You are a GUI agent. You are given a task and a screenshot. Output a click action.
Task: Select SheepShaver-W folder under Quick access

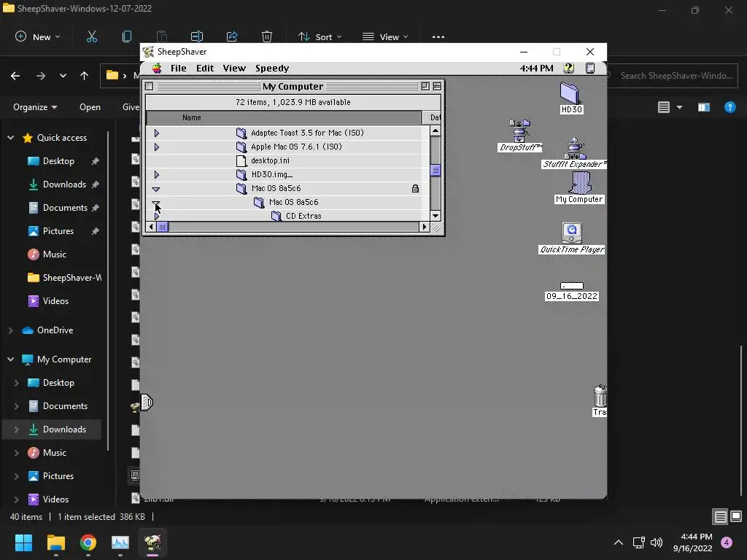[64, 278]
